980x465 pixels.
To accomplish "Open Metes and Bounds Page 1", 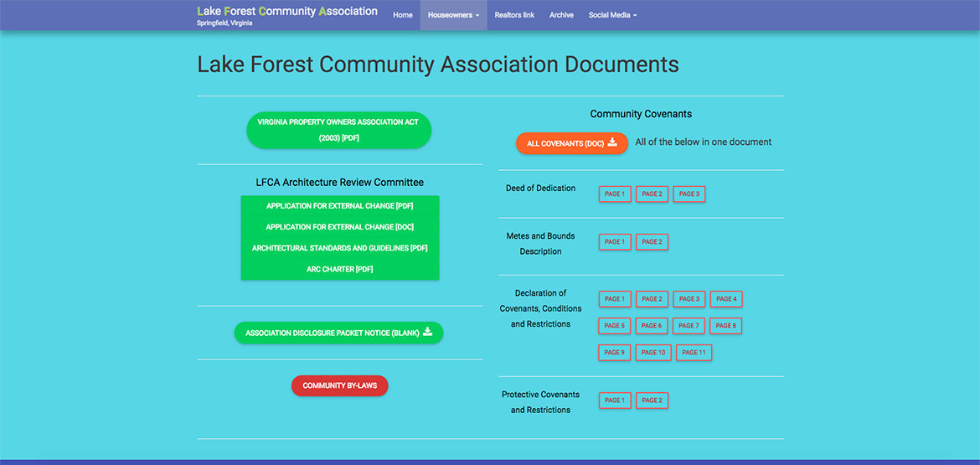I will (x=615, y=242).
